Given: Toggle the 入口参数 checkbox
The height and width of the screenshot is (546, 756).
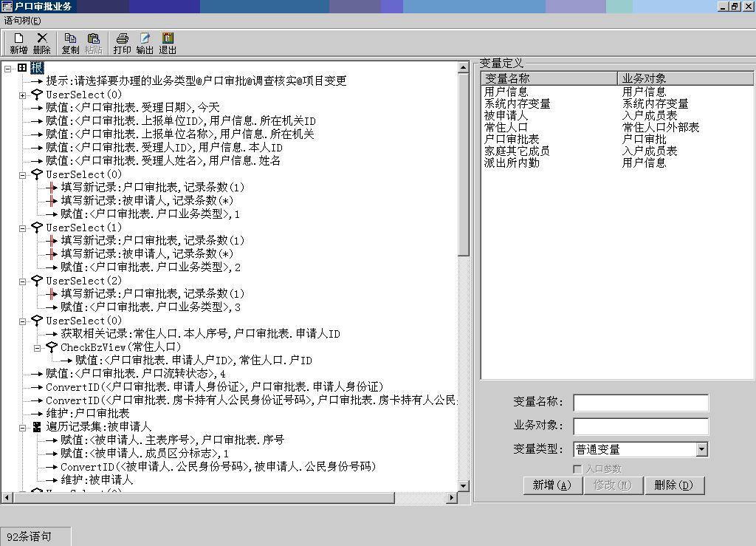Looking at the screenshot, I should (x=577, y=469).
